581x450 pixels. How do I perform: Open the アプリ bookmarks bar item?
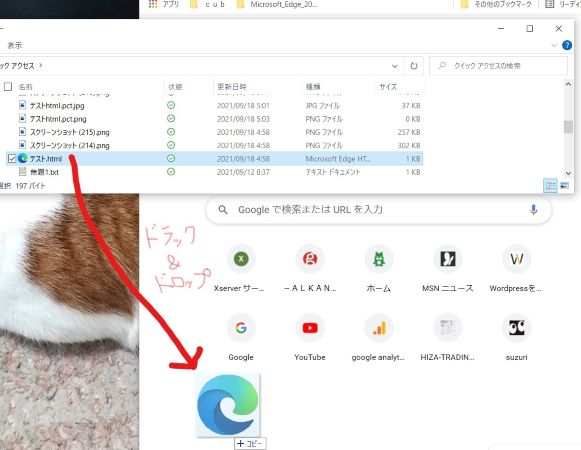tap(164, 4)
